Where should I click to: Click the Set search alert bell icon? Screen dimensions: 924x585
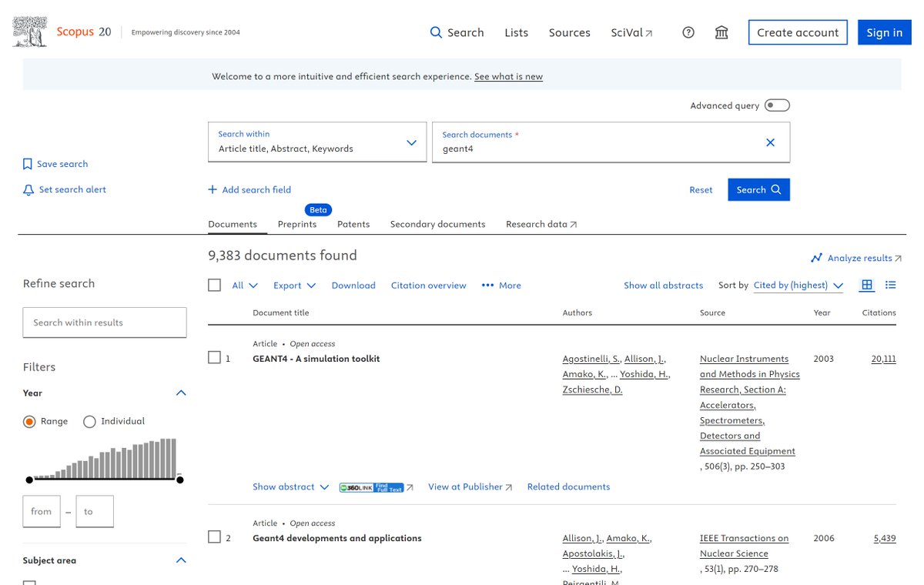click(x=28, y=189)
